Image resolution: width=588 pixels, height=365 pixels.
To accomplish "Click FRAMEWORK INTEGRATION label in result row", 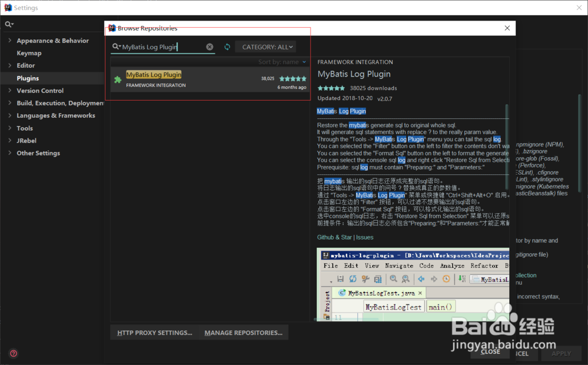I will [156, 85].
